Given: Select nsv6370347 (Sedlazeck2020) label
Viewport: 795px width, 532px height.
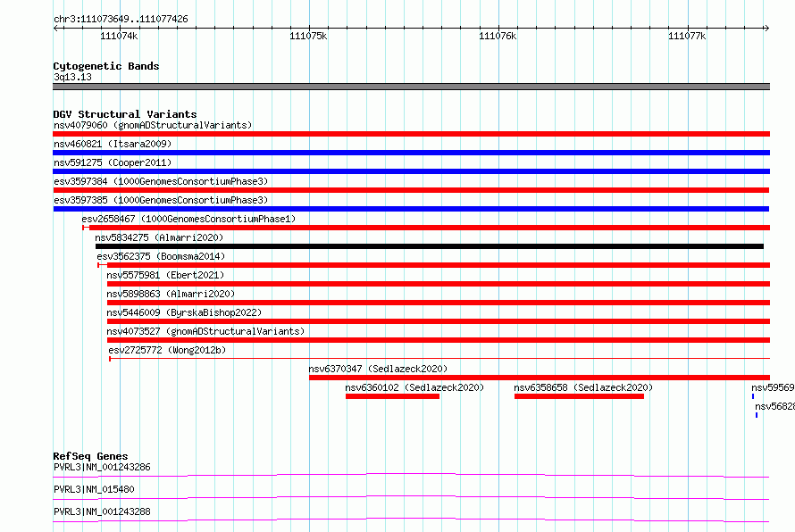Looking at the screenshot, I should [x=378, y=369].
